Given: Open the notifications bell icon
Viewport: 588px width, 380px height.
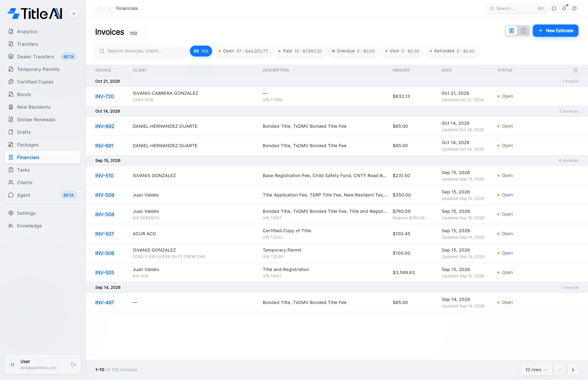Looking at the screenshot, I should (x=564, y=8).
